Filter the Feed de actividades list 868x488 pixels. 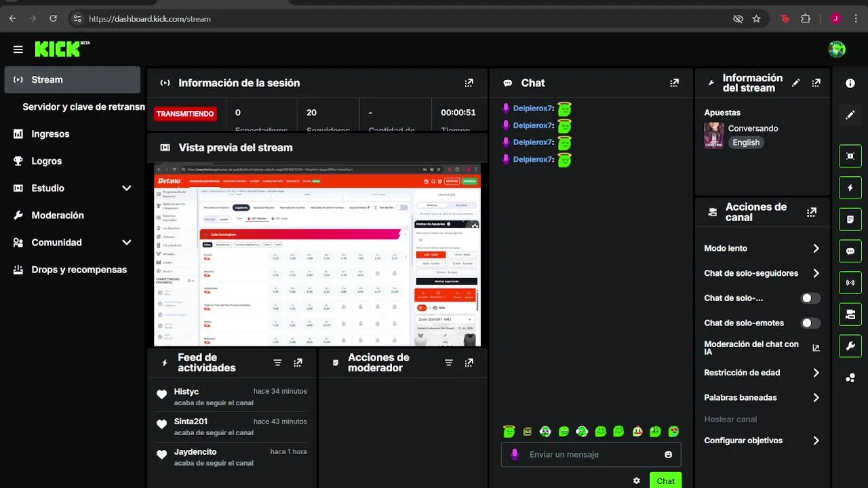pyautogui.click(x=277, y=363)
